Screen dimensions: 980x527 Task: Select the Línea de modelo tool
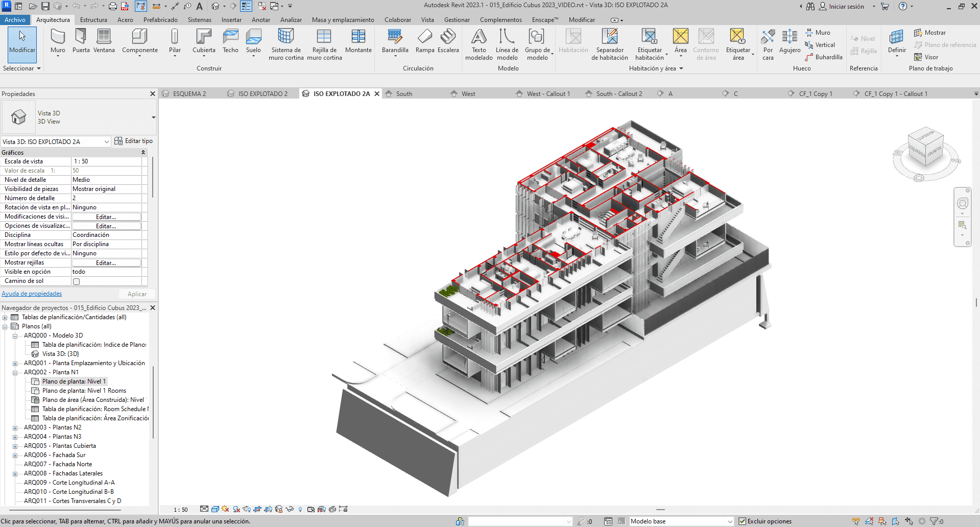pyautogui.click(x=507, y=44)
